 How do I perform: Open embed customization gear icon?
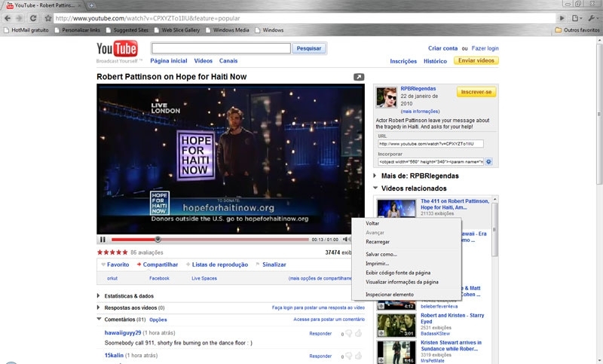click(488, 162)
